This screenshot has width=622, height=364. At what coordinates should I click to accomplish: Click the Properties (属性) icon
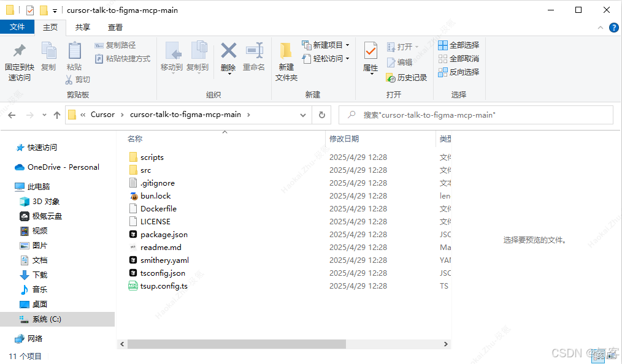371,51
